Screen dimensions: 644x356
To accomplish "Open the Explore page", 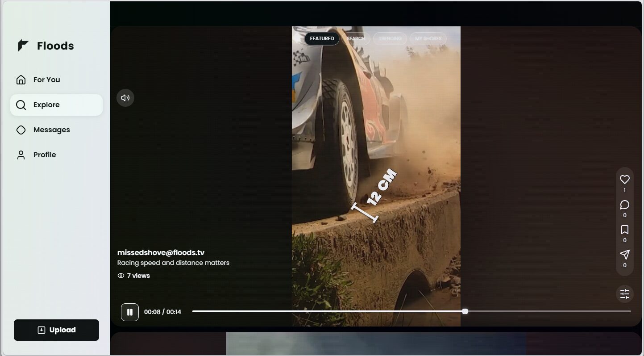I will click(x=46, y=105).
